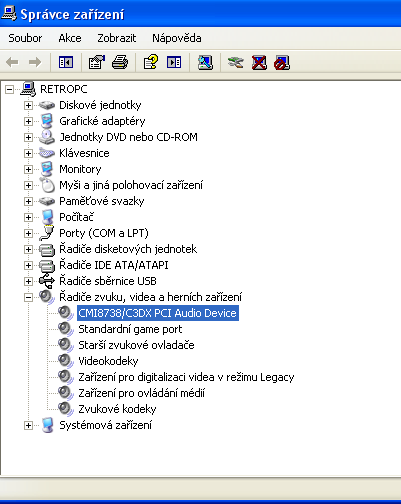The height and width of the screenshot is (504, 401).
Task: Expand Myši a jiná polohovací zařízení node
Action: click(28, 185)
